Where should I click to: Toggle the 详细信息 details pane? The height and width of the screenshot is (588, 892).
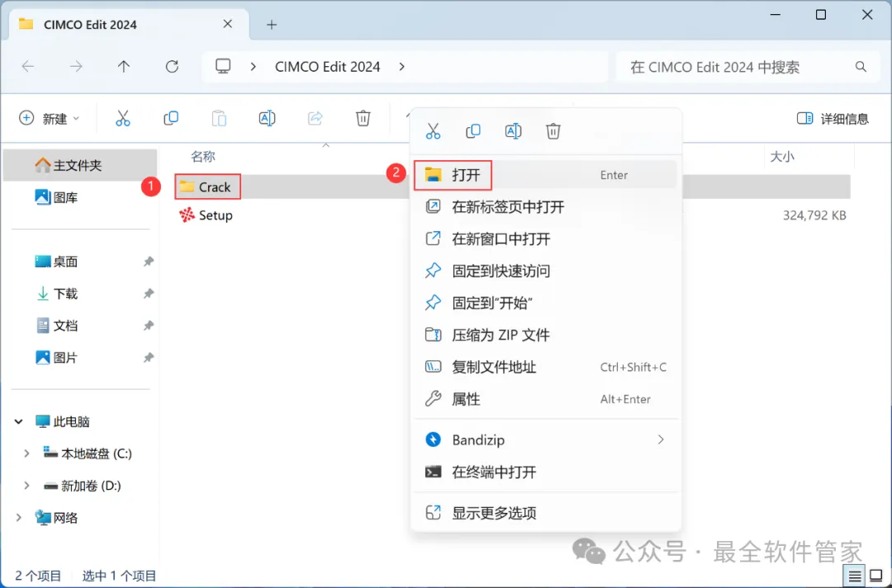tap(833, 118)
